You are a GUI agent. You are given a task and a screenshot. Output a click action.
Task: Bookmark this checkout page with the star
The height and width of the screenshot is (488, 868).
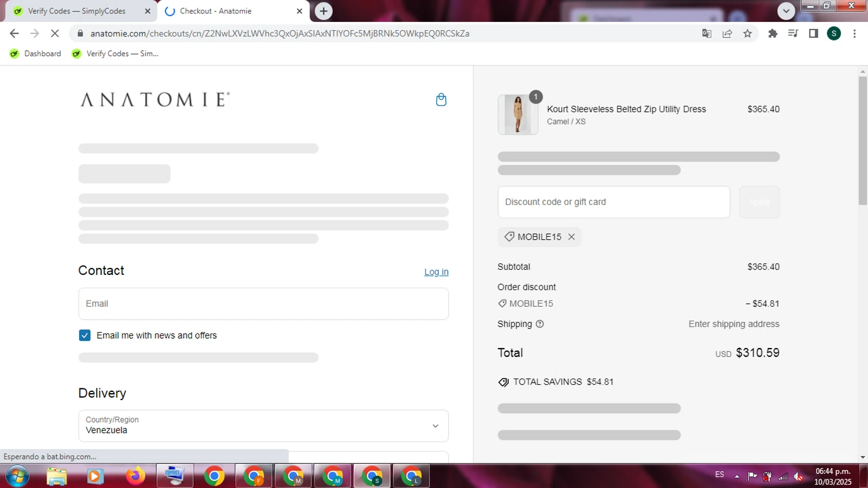[748, 34]
